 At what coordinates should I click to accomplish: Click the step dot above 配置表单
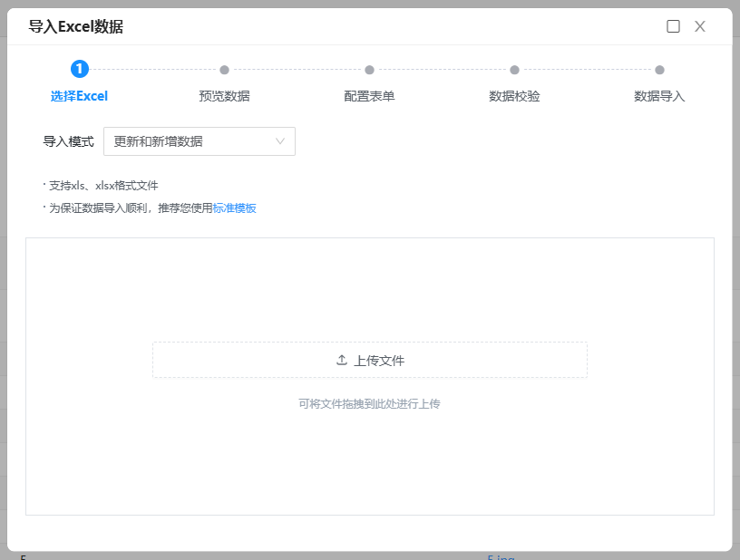[369, 70]
